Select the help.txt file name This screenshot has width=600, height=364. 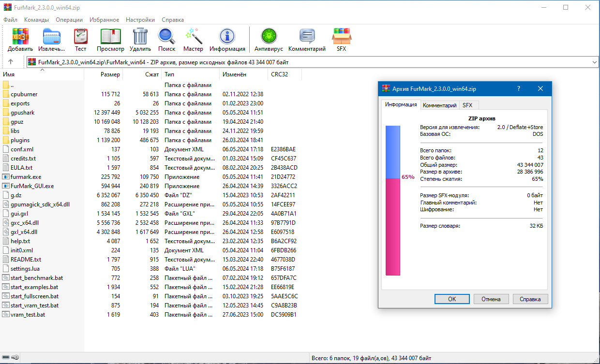(x=20, y=241)
